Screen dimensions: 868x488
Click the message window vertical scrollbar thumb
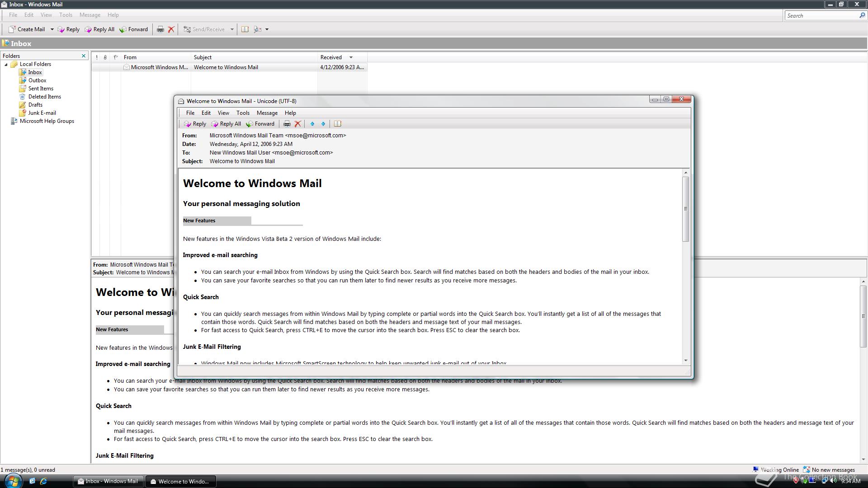tap(685, 209)
